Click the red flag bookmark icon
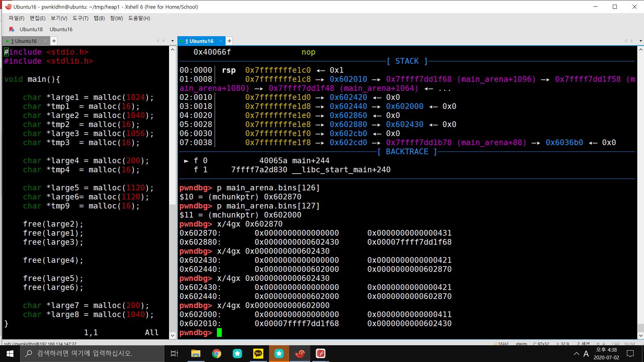This screenshot has height=362, width=644. [x=12, y=29]
